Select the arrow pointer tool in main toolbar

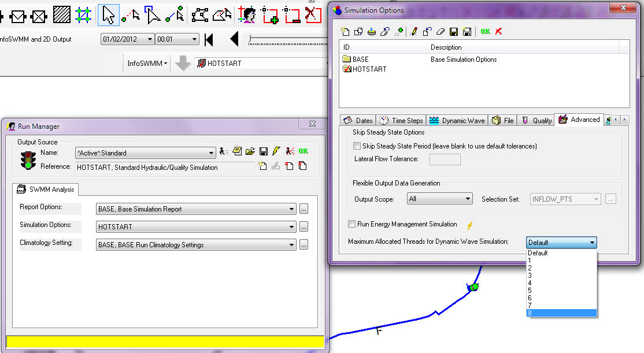click(x=109, y=16)
